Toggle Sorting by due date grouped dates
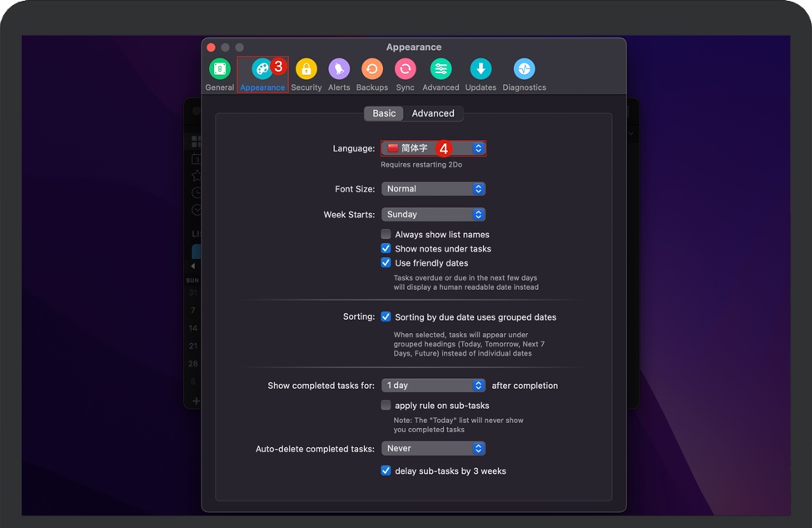812x528 pixels. [x=386, y=317]
